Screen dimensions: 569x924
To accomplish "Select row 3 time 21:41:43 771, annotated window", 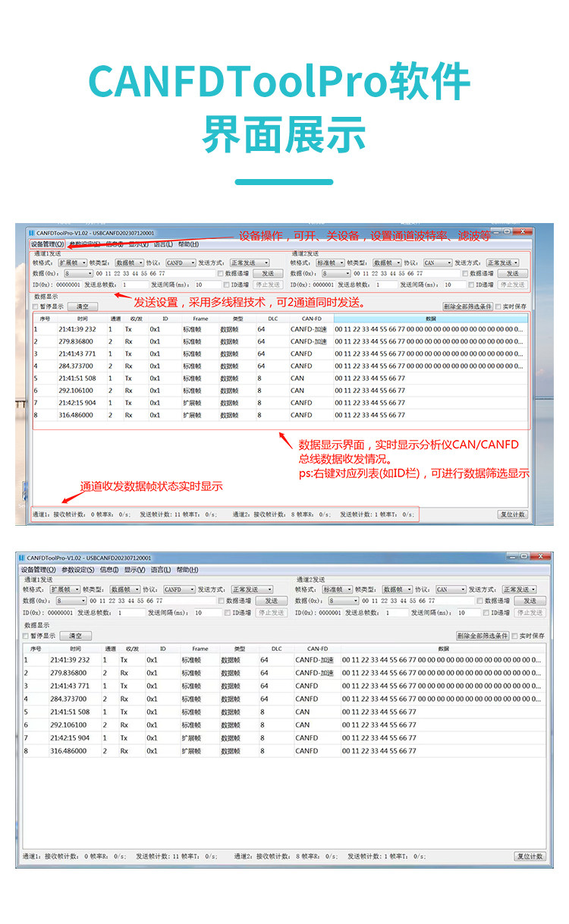I will 77,354.
